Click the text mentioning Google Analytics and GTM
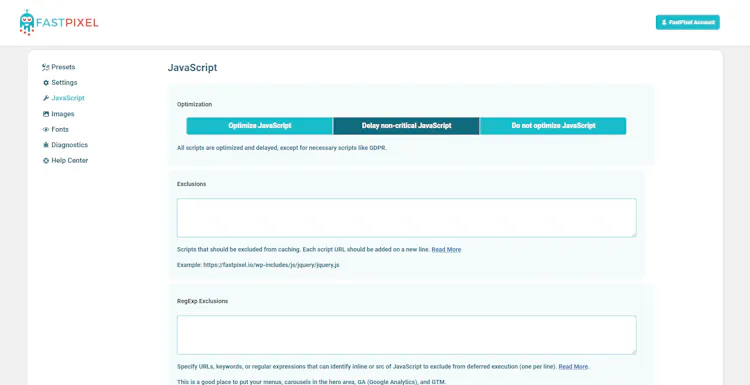The width and height of the screenshot is (750, 385). (x=311, y=382)
